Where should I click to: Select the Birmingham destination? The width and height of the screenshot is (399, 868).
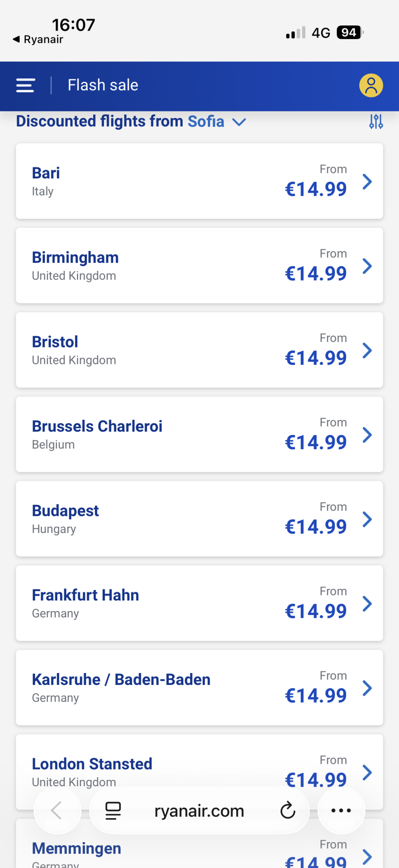pyautogui.click(x=75, y=258)
